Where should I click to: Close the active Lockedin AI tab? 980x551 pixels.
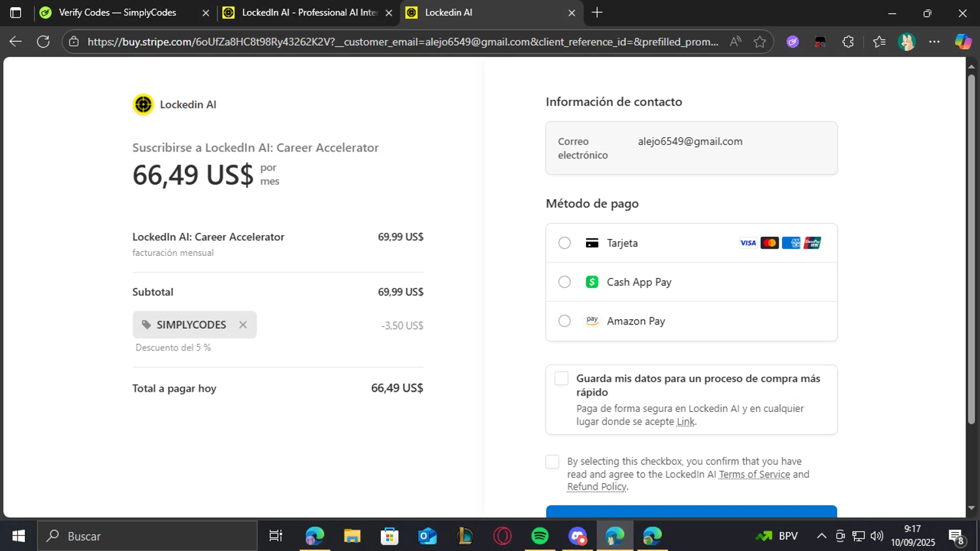click(x=572, y=13)
